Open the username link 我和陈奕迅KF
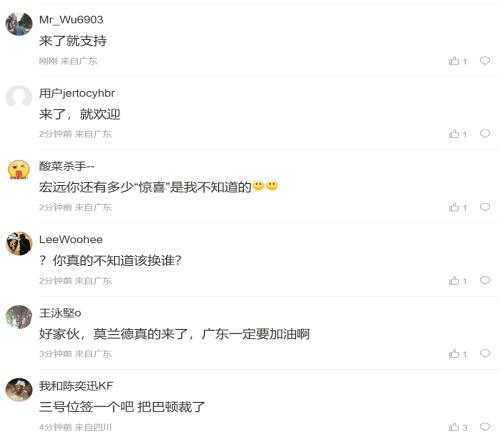 (76, 386)
